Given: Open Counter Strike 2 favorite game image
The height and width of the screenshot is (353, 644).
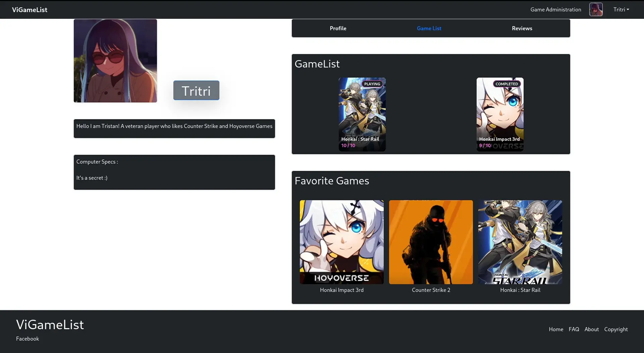Looking at the screenshot, I should (x=431, y=242).
